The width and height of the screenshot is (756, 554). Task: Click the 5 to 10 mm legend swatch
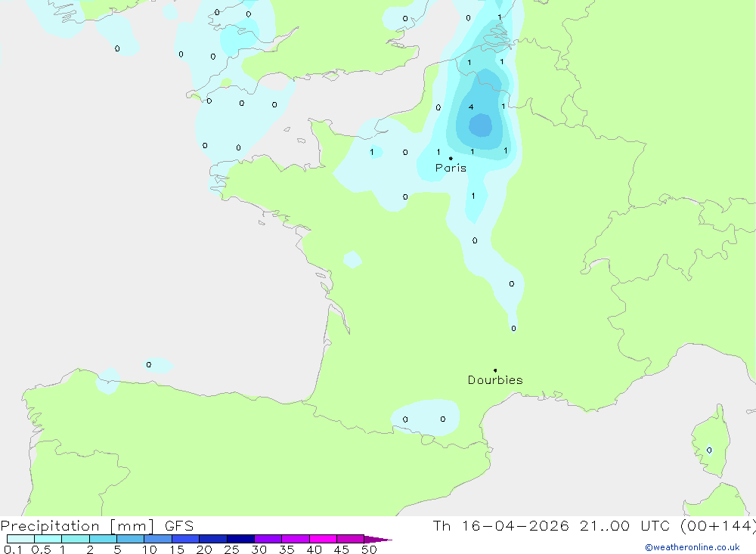coord(130,539)
